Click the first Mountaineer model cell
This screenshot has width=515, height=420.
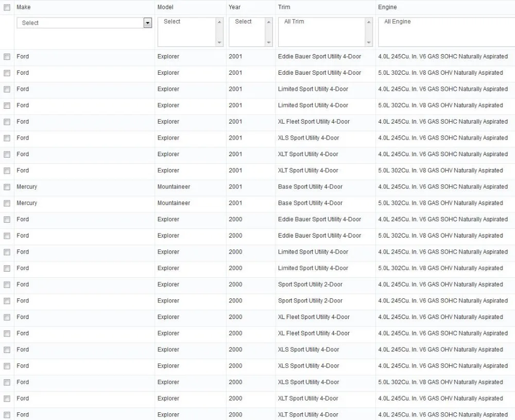pyautogui.click(x=174, y=187)
